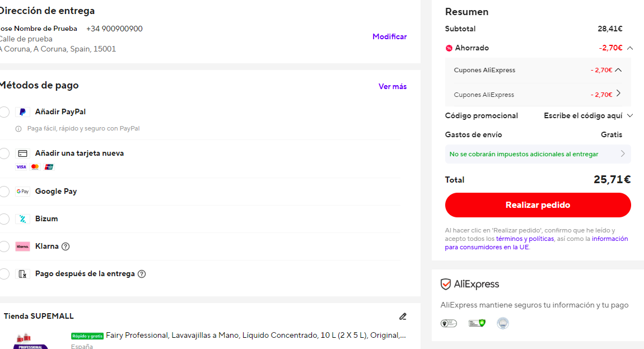The height and width of the screenshot is (349, 644).
Task: Click the Modificar address link
Action: pyautogui.click(x=389, y=36)
